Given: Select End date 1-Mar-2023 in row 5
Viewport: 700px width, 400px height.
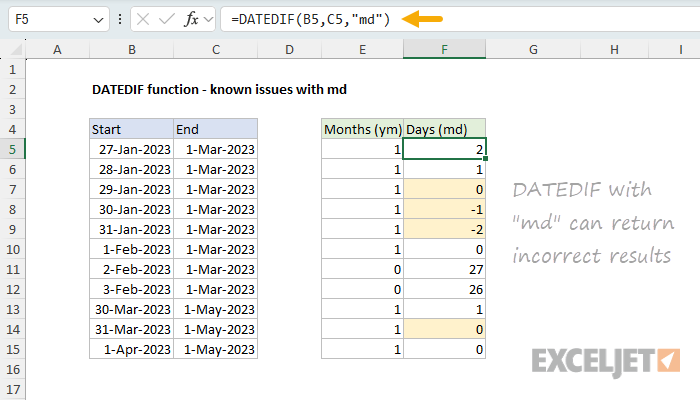Looking at the screenshot, I should (x=216, y=149).
